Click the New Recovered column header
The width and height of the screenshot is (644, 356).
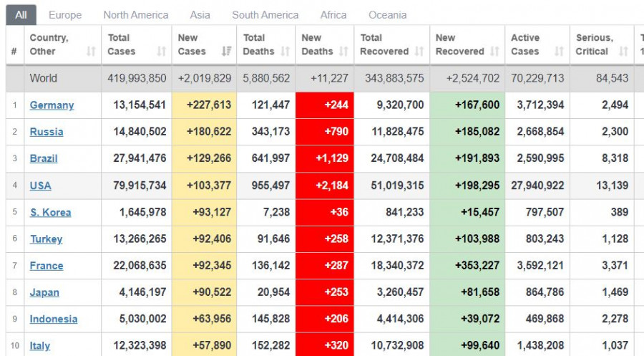(x=467, y=44)
